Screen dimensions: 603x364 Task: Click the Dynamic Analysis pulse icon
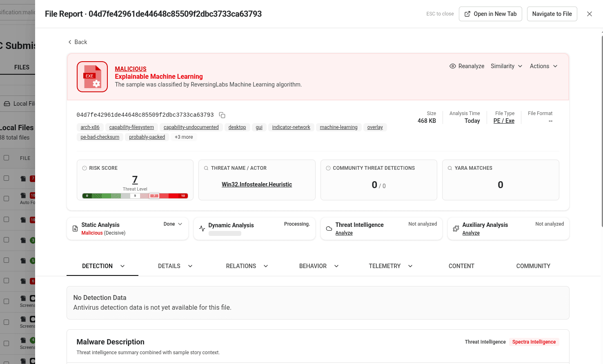tap(202, 229)
